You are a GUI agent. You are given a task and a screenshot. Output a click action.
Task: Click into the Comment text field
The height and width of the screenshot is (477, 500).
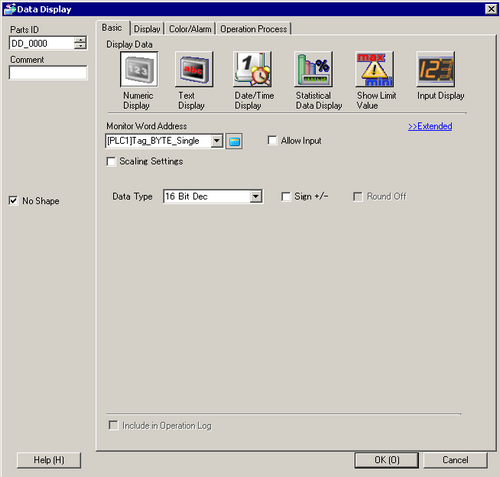48,73
